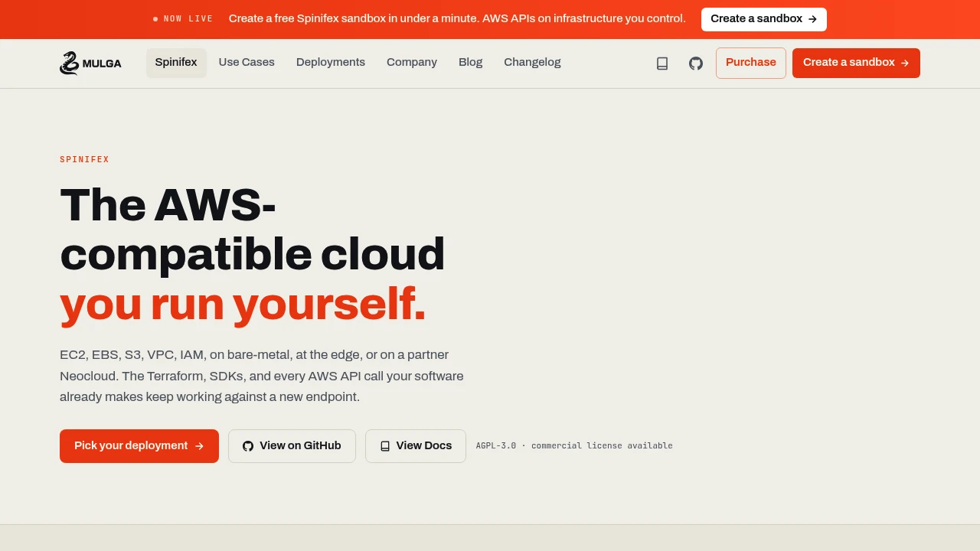This screenshot has height=551, width=980.
Task: Open the docs book icon in header
Action: pyautogui.click(x=662, y=64)
